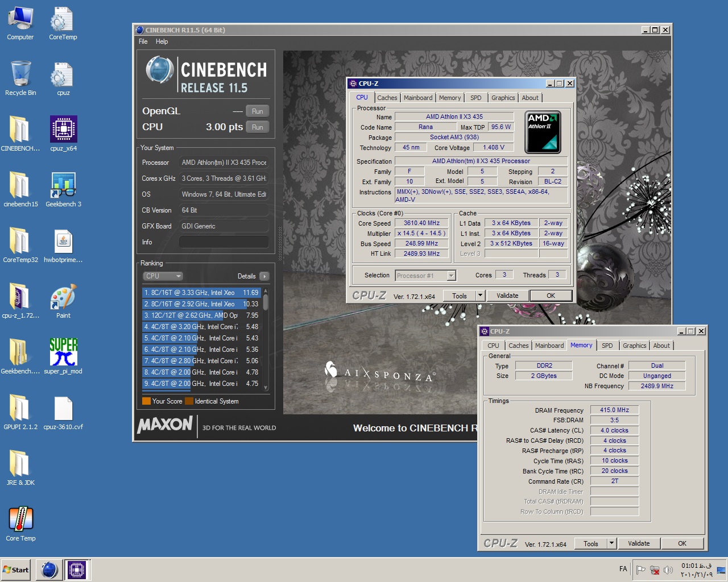The image size is (728, 582).
Task: Open the Computer desktop icon
Action: tap(20, 23)
